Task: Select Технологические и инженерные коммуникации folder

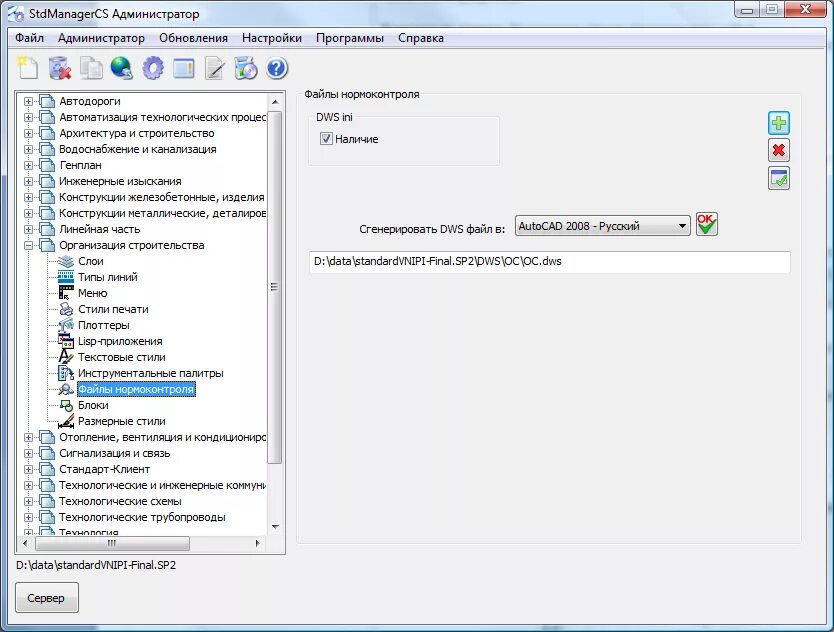Action: (x=162, y=485)
